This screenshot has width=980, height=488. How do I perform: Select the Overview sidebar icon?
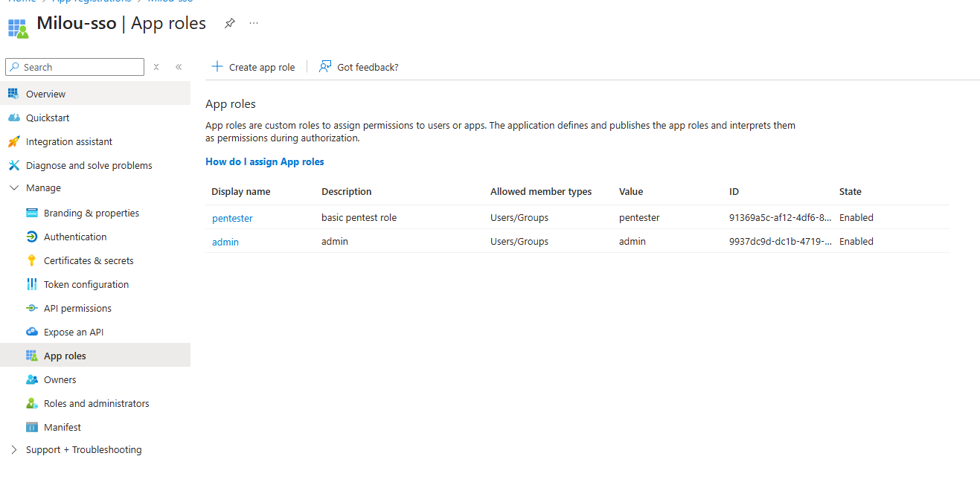tap(16, 93)
